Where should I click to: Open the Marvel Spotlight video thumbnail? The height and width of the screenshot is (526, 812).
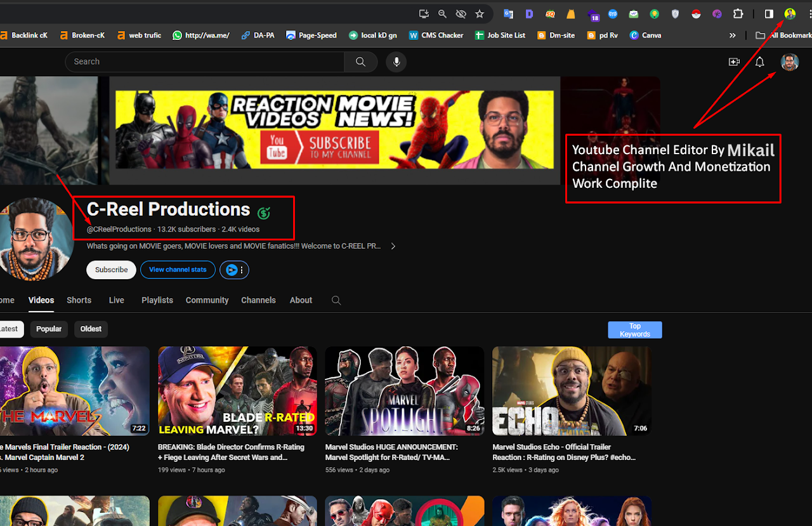(x=404, y=391)
